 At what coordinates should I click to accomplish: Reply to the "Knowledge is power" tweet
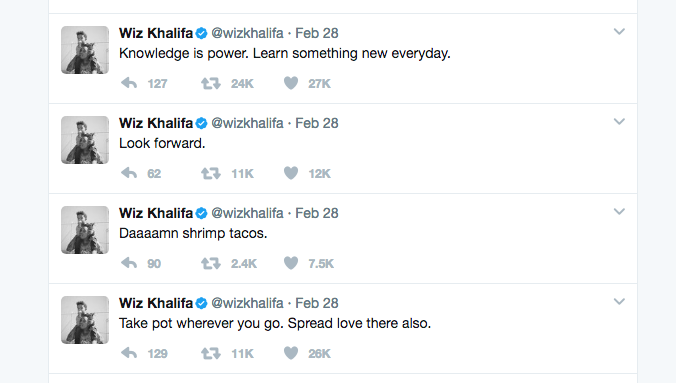(129, 83)
